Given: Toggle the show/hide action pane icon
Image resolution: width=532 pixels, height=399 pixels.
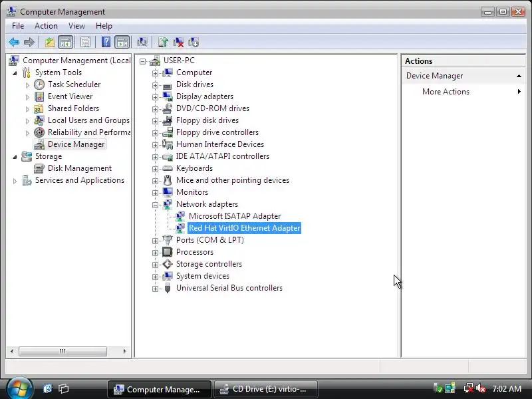Looking at the screenshot, I should [122, 43].
